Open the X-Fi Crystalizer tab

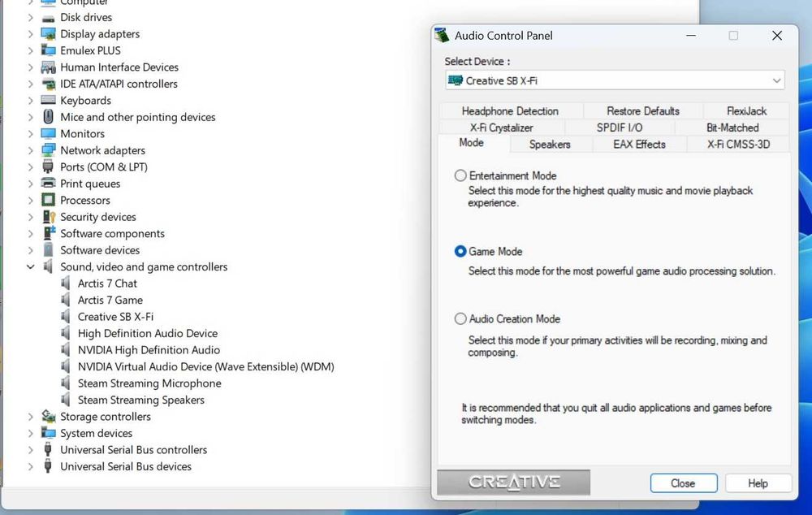pyautogui.click(x=501, y=128)
